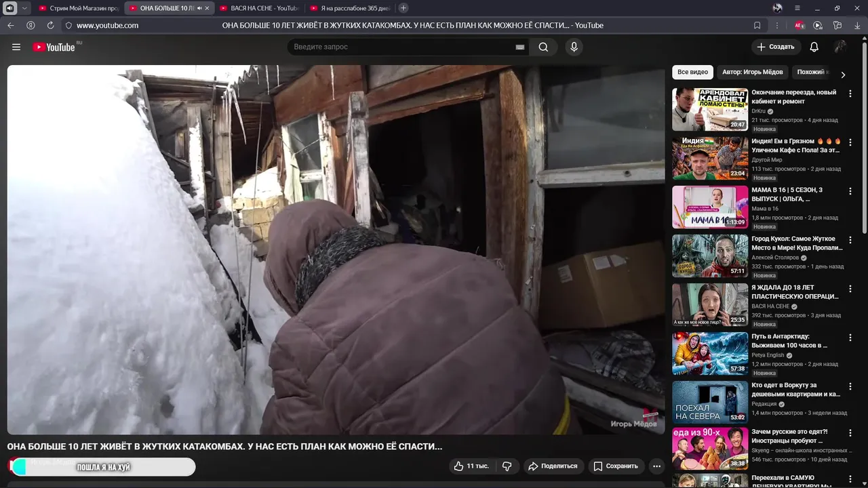Open the media player toolbar icon
This screenshot has height=488, width=868.
pyautogui.click(x=818, y=25)
